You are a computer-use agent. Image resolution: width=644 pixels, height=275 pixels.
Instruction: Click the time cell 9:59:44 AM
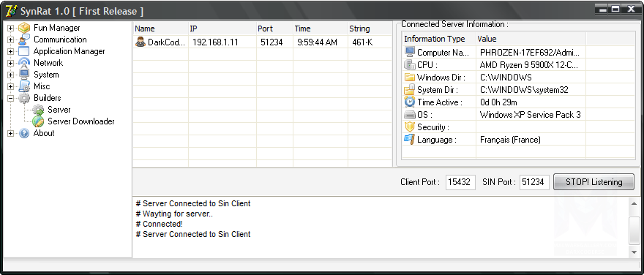tap(317, 42)
